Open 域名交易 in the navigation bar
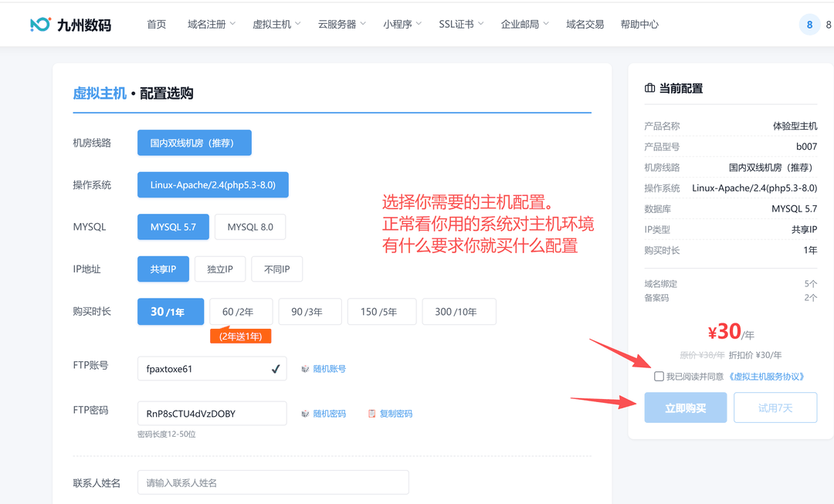 (x=585, y=25)
